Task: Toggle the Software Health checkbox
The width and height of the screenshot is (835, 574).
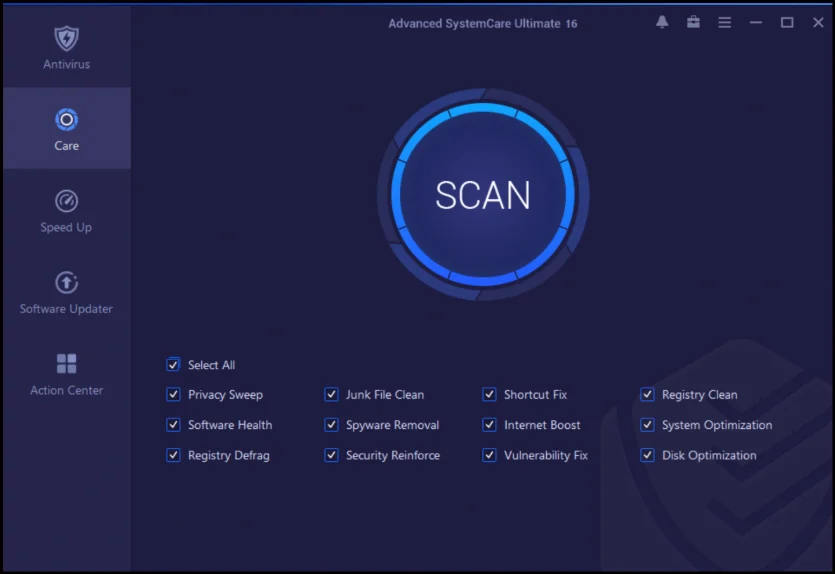Action: 173,425
